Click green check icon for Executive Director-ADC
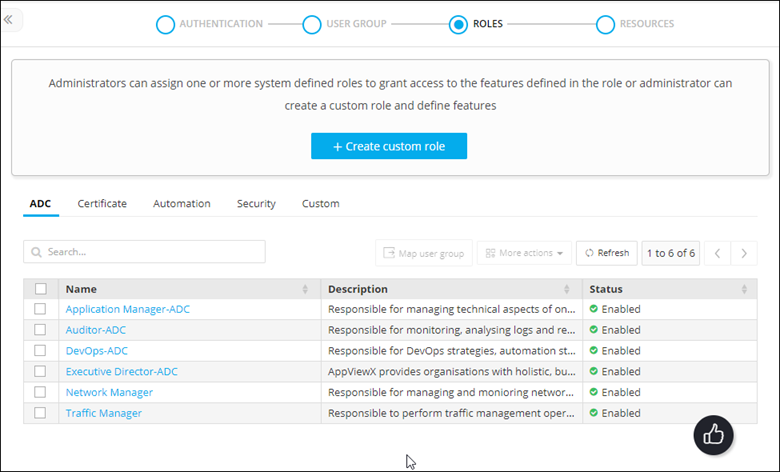Viewport: 780px width, 472px height. point(593,371)
